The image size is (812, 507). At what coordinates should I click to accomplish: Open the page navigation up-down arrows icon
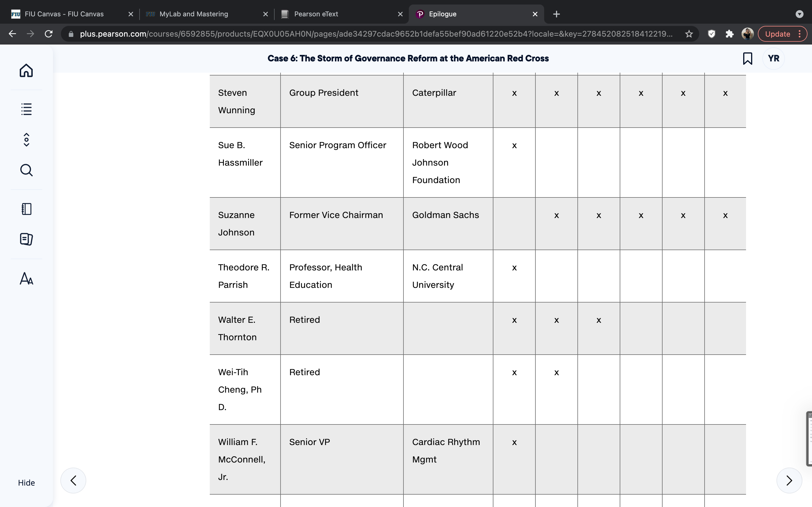[x=26, y=140]
